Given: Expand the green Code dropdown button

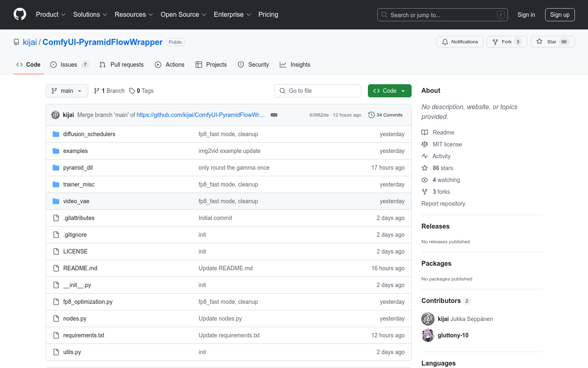Looking at the screenshot, I should pos(390,91).
